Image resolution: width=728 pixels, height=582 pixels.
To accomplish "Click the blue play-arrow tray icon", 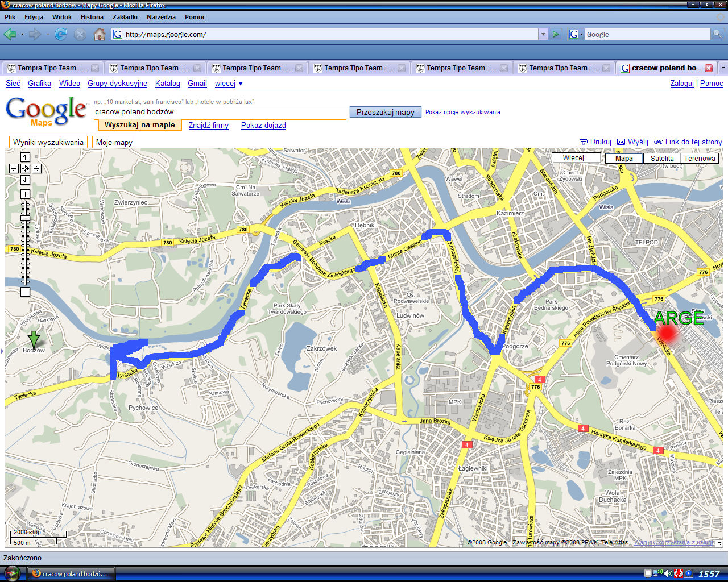I will (689, 573).
